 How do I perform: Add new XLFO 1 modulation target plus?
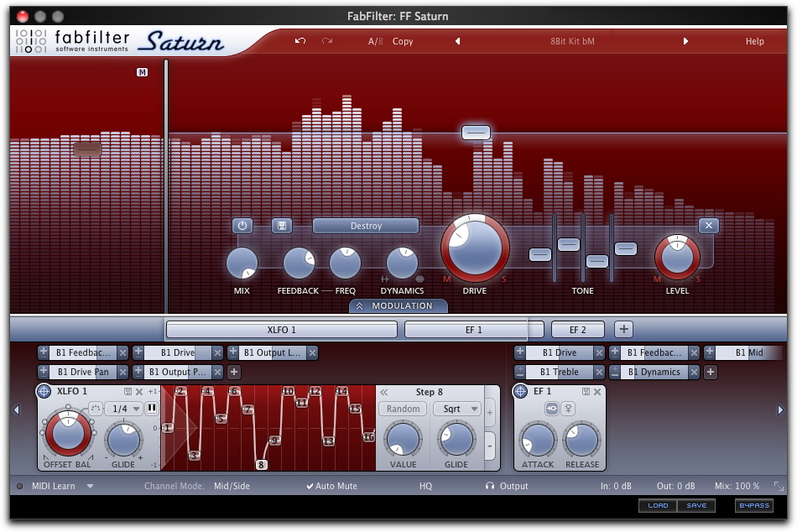click(234, 372)
